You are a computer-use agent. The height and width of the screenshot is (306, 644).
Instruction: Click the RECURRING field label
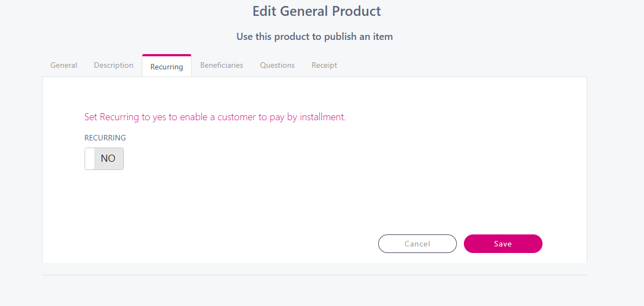point(105,138)
